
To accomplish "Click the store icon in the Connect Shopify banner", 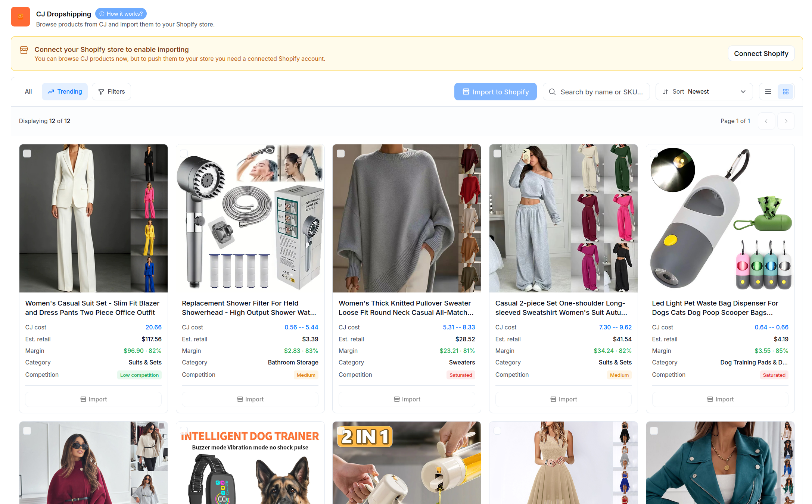I will [24, 50].
